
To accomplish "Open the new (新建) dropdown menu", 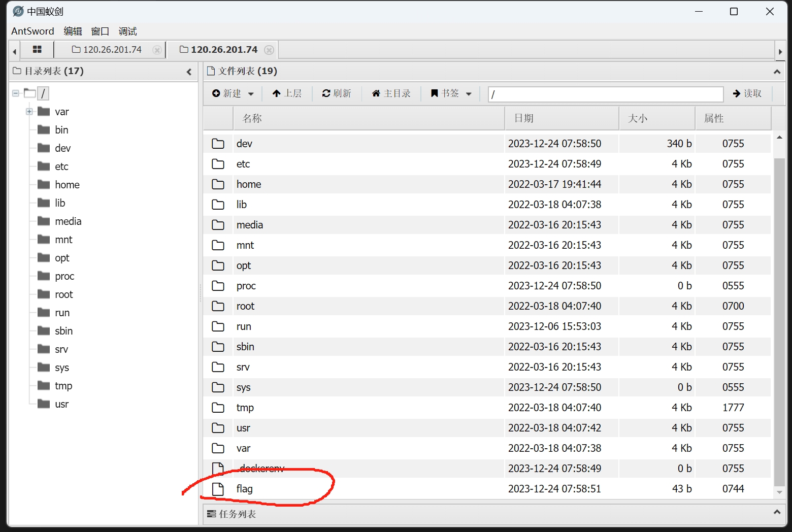I will (233, 93).
